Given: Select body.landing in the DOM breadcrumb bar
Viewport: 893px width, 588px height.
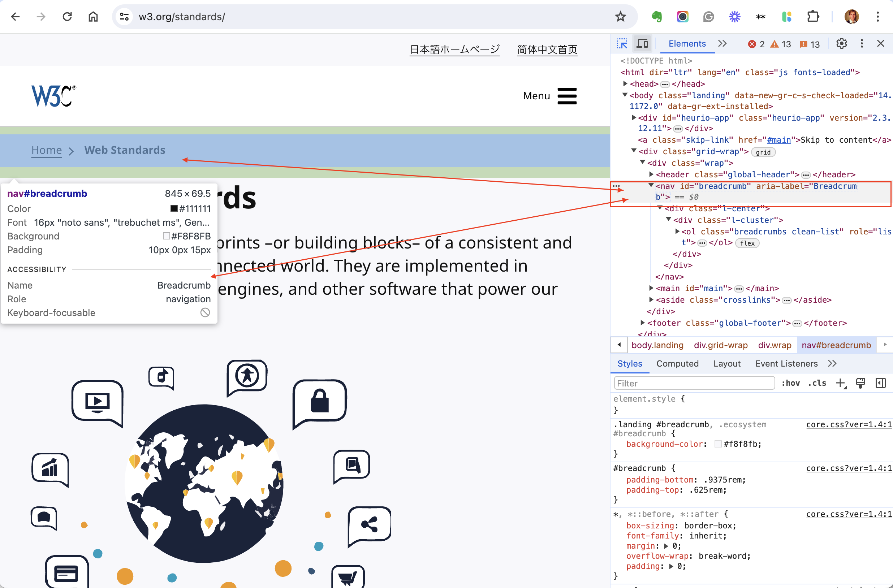Looking at the screenshot, I should (657, 345).
